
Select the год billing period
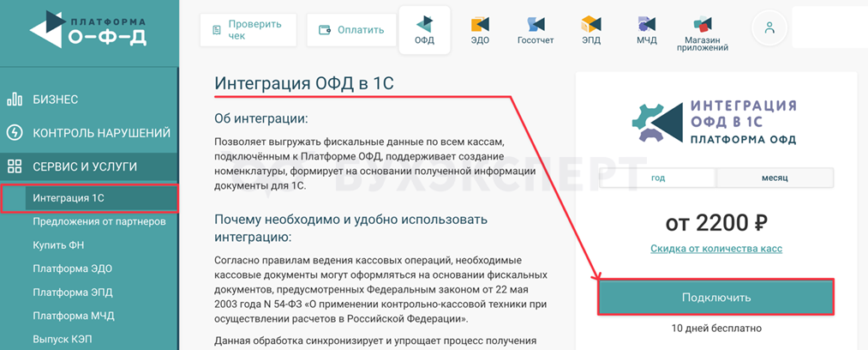pos(658,178)
